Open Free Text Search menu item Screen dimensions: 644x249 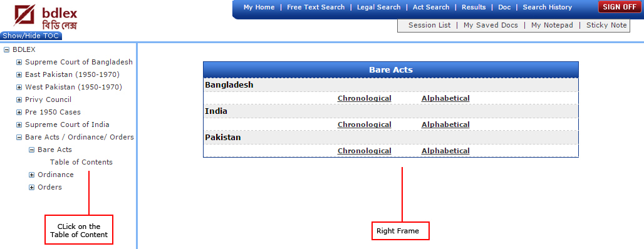(316, 7)
